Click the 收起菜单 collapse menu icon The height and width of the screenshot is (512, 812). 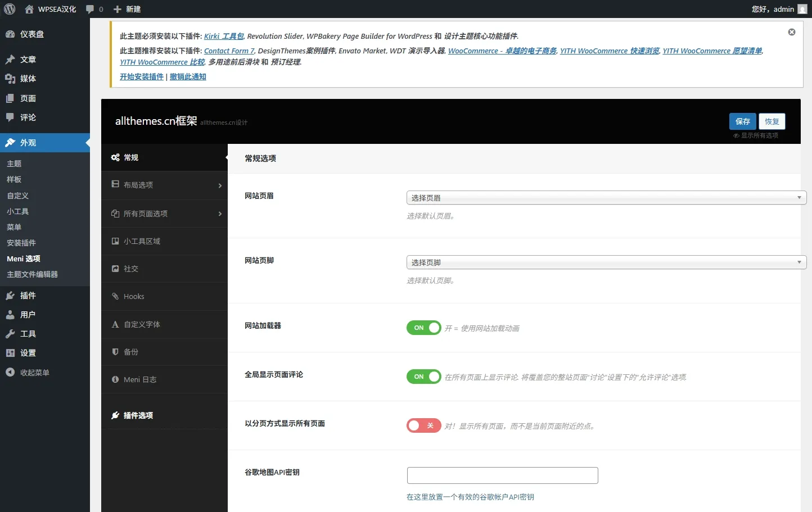(x=10, y=373)
